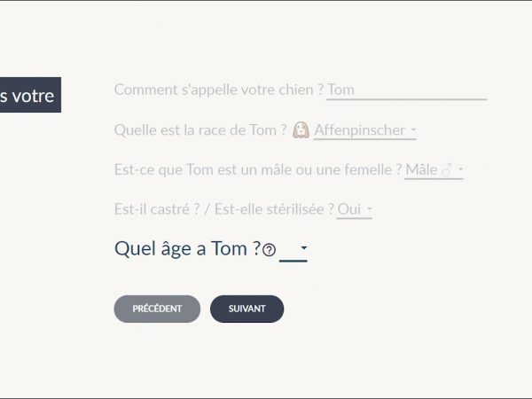Open the Affenpinscher breed dropdown
This screenshot has width=532, height=399.
pos(364,130)
